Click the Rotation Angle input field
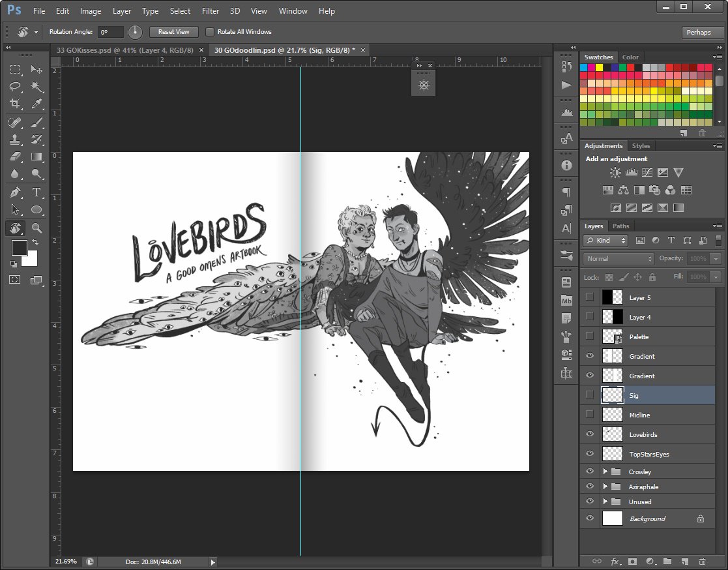The width and height of the screenshot is (728, 570). click(x=111, y=32)
